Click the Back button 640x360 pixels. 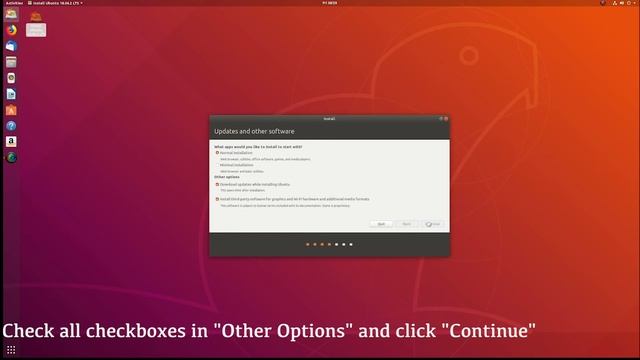coord(407,224)
